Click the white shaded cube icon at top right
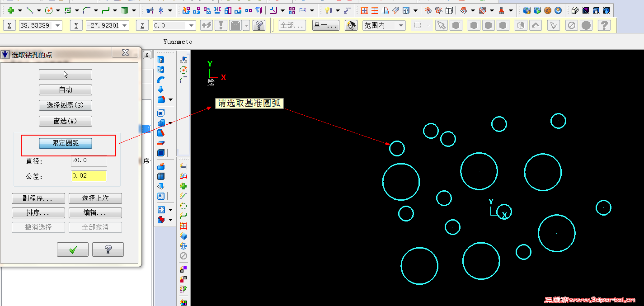The height and width of the screenshot is (306, 644). 575,10
